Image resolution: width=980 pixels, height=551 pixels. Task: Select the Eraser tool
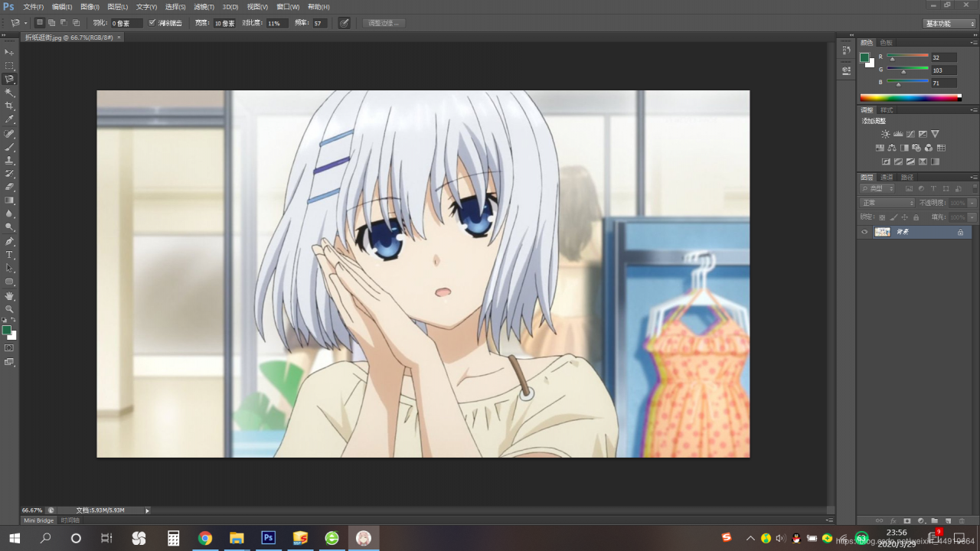coord(9,187)
